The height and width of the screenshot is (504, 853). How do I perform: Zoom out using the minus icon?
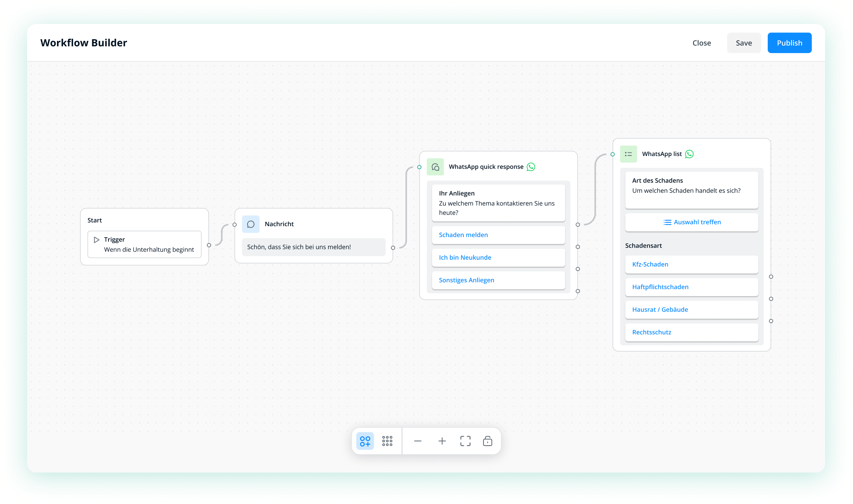pos(418,441)
